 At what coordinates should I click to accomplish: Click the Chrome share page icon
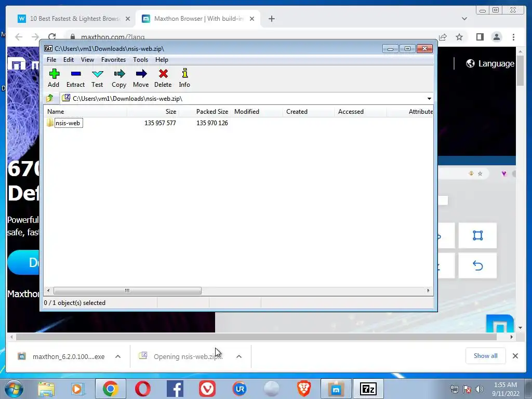(443, 37)
